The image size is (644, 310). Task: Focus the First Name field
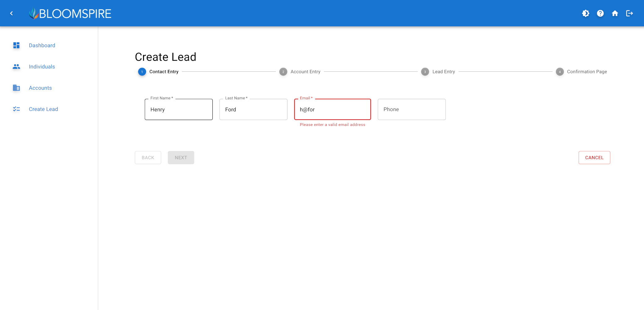179,110
